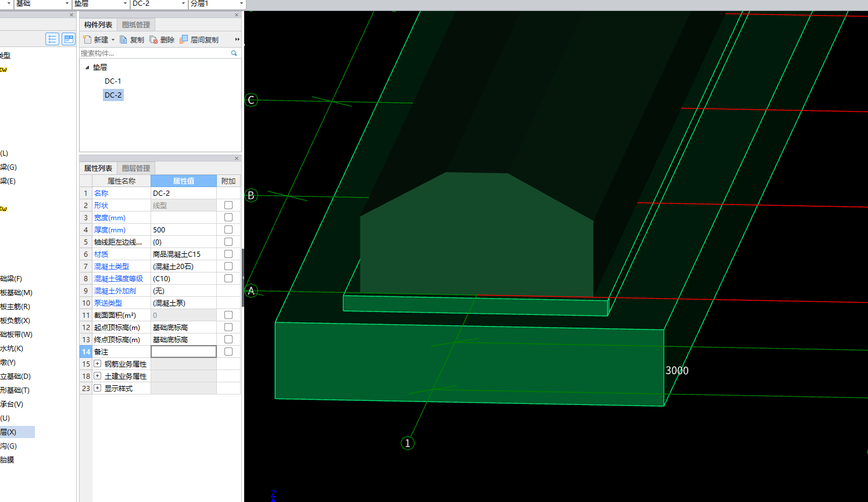Open the DC-2 component dropdown
868x502 pixels.
(x=183, y=3)
